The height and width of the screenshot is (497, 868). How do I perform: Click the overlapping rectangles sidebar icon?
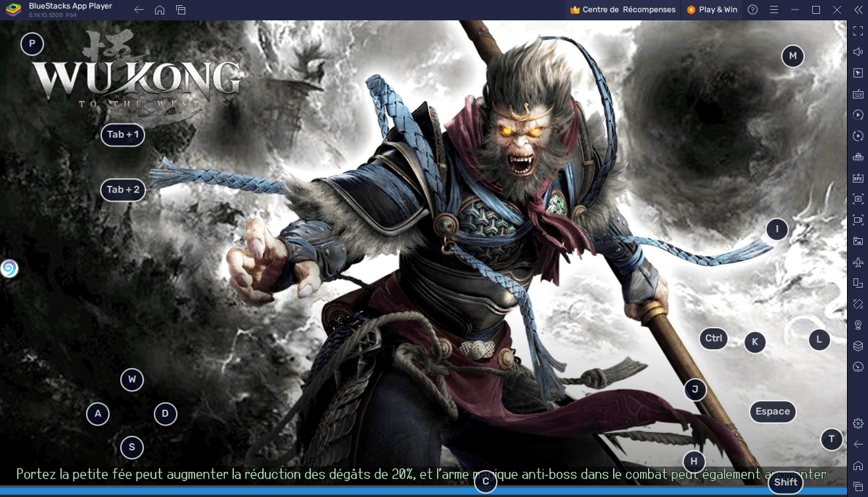[857, 283]
